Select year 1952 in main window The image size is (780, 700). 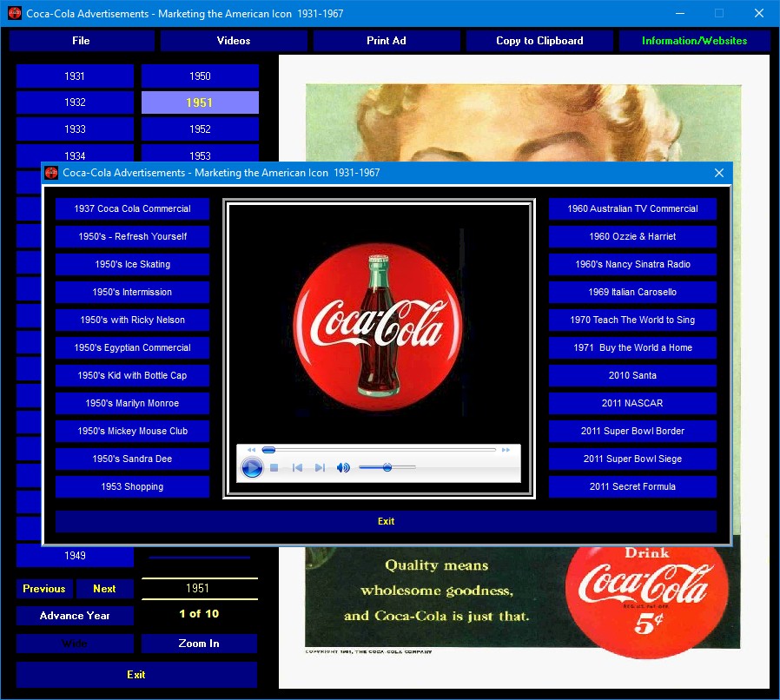[200, 129]
